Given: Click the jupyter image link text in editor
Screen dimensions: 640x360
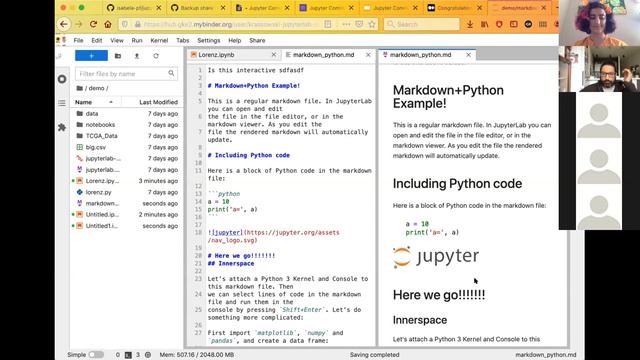Looking at the screenshot, I should click(227, 233).
